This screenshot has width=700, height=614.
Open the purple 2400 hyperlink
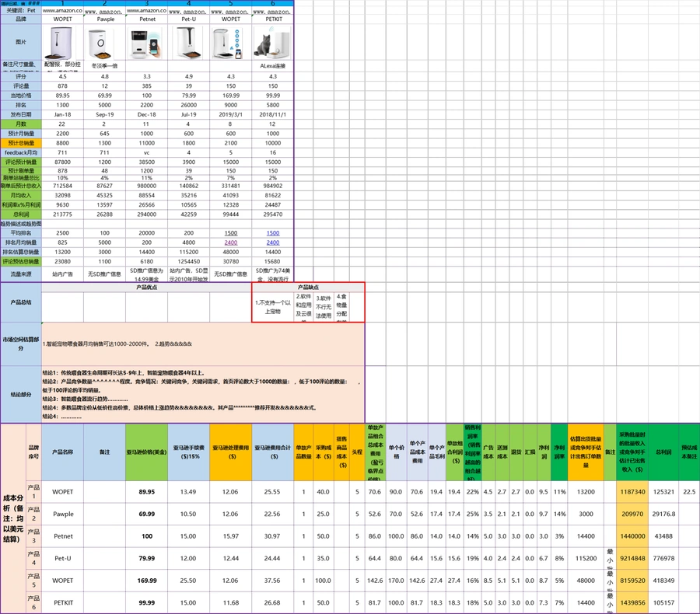[x=231, y=242]
